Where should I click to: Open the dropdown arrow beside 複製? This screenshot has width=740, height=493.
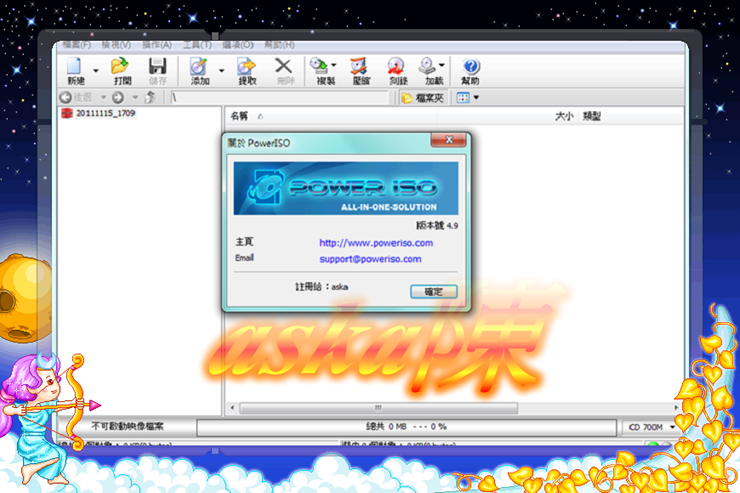pos(334,65)
